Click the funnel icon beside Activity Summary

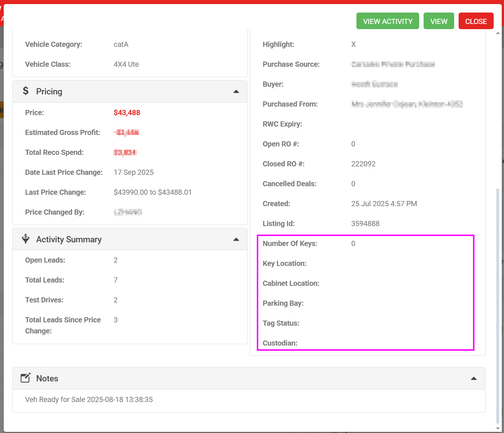[25, 239]
